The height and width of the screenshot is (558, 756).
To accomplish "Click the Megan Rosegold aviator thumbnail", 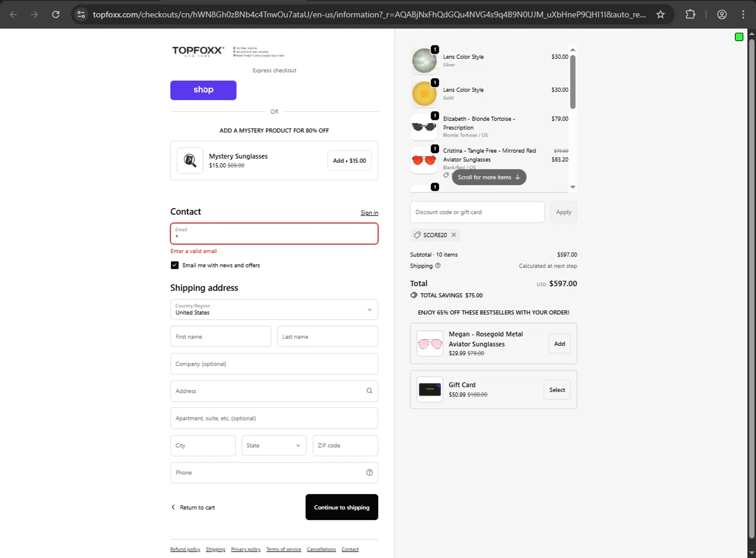I will pos(430,343).
